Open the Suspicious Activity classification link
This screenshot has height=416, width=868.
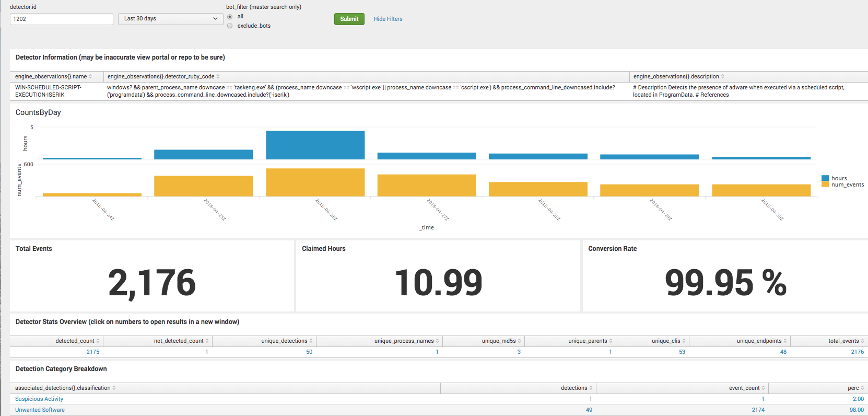click(x=39, y=399)
